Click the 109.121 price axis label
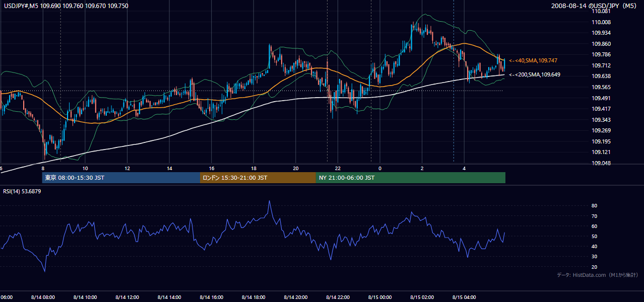 (x=601, y=152)
